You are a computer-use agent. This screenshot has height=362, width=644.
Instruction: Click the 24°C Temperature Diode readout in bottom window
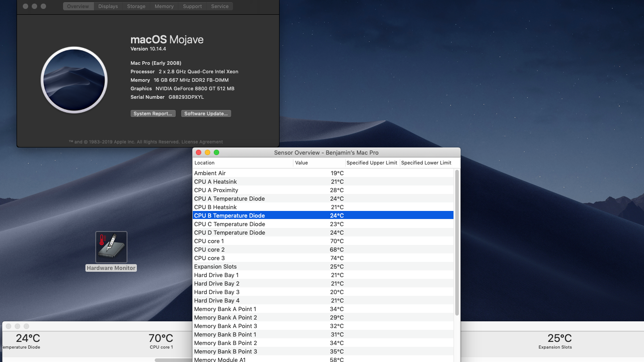point(21,341)
